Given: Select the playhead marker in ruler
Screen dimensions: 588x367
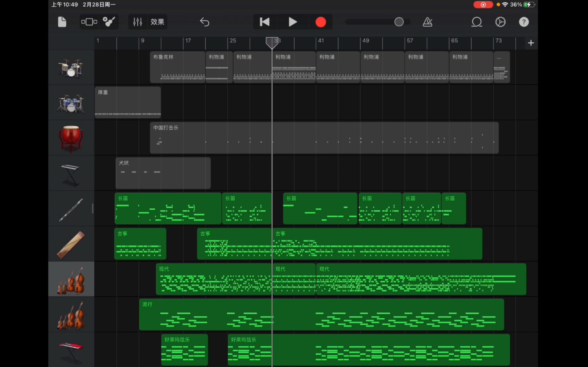Looking at the screenshot, I should coord(272,43).
